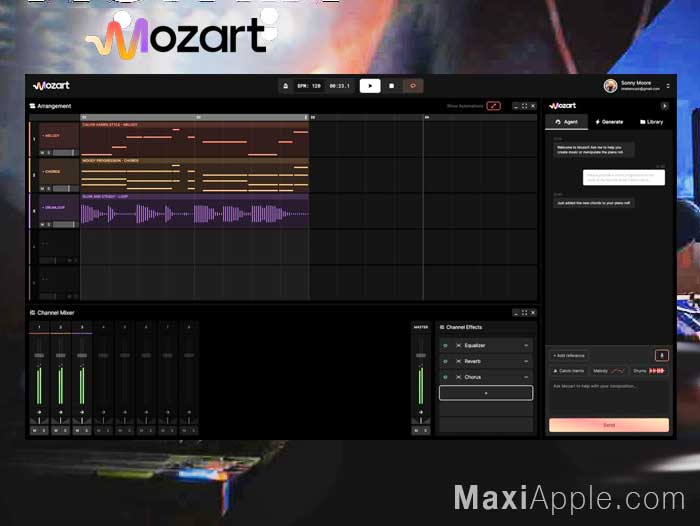Minimize the Arrangement panel
Image resolution: width=700 pixels, height=526 pixels.
pos(516,106)
